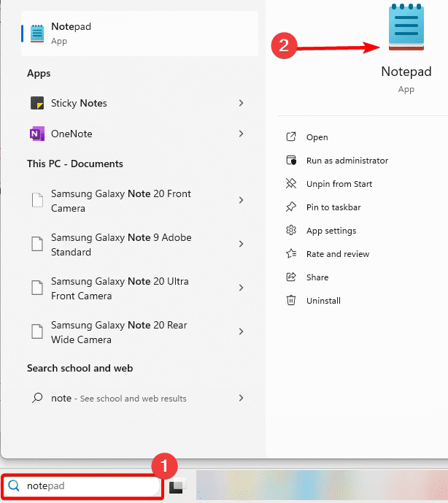Expand chevron for Note 20 Rear Wide Camera document

point(242,331)
